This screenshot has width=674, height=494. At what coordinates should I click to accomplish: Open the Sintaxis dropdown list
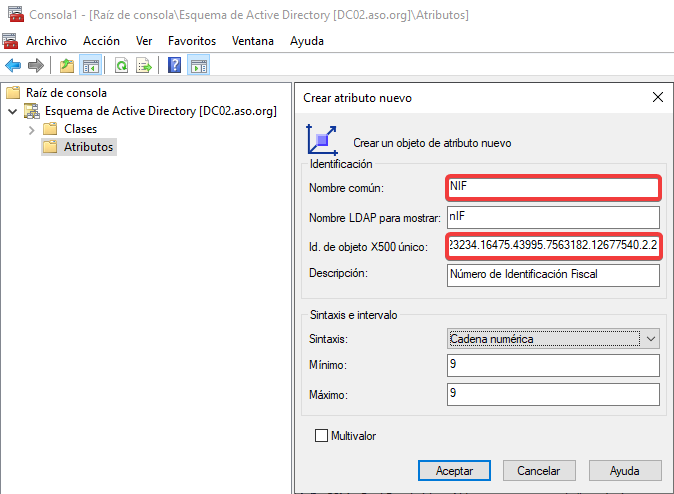click(650, 339)
